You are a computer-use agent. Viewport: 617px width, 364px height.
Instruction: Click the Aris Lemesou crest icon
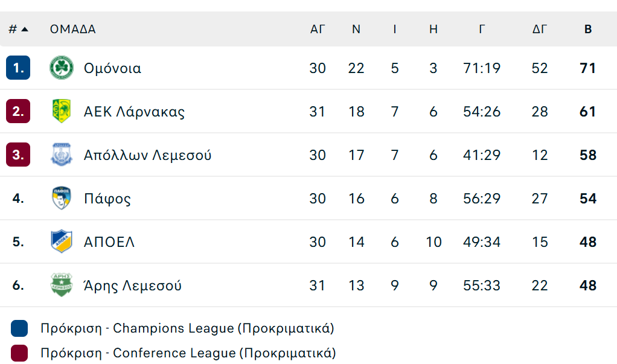(62, 285)
